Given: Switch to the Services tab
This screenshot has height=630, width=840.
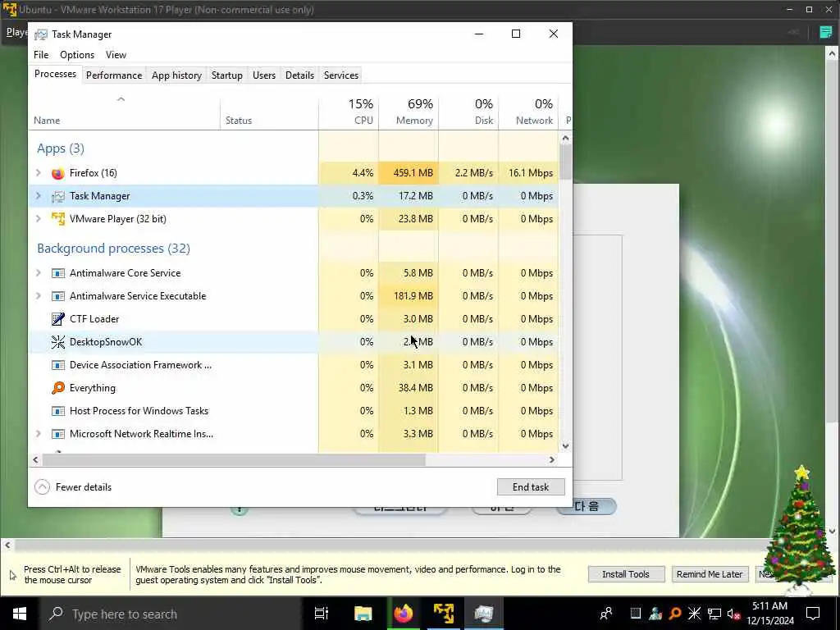Looking at the screenshot, I should click(341, 75).
